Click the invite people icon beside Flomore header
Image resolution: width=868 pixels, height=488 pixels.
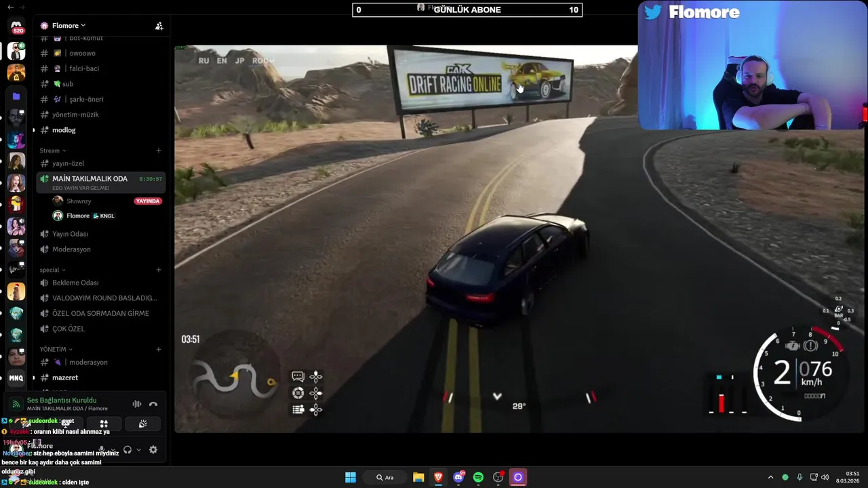coord(159,26)
